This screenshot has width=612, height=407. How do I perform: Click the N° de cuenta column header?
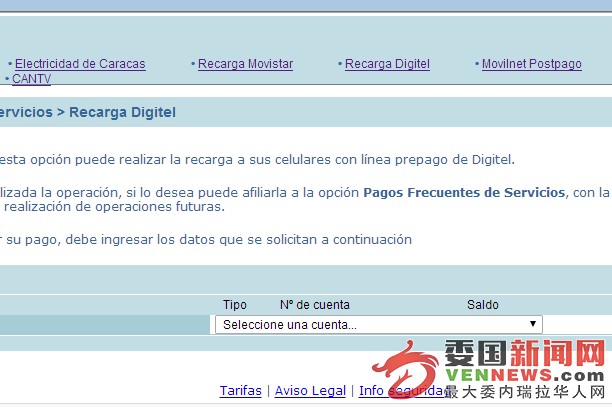click(315, 304)
